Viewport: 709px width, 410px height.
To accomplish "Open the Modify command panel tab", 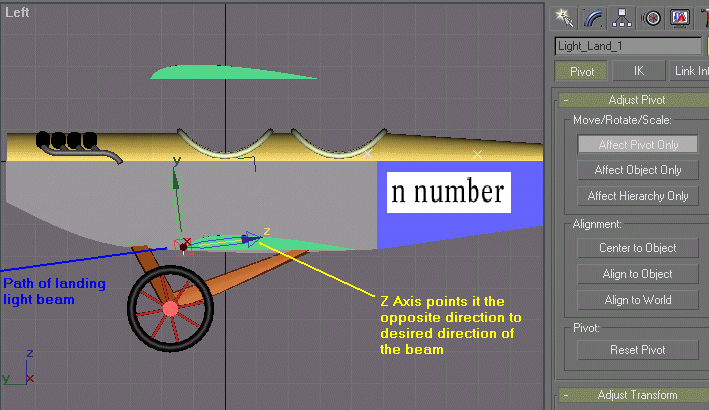I will [x=593, y=16].
